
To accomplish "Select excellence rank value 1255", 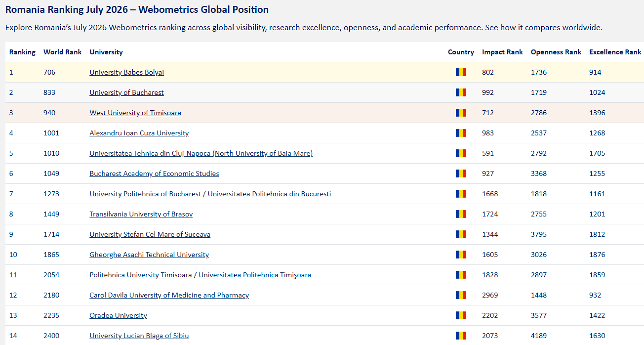I will [597, 173].
